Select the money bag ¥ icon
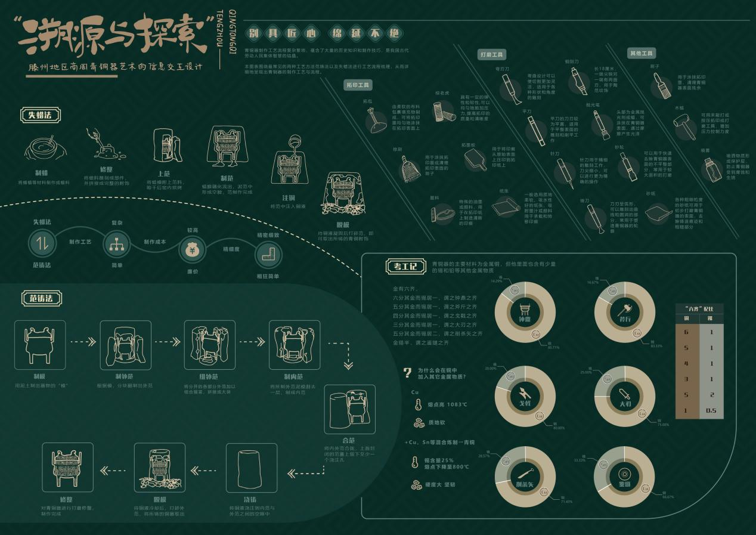Viewport: 756px width, 535px height. coord(193,251)
